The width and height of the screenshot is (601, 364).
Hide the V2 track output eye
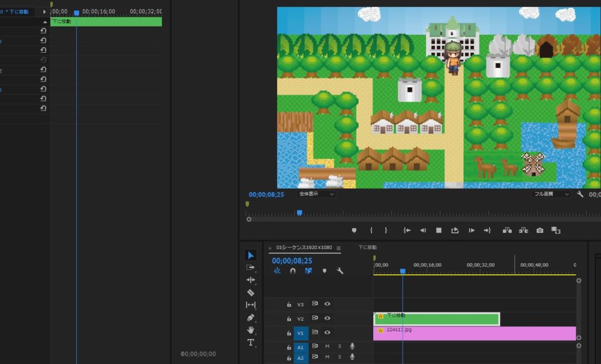(327, 318)
